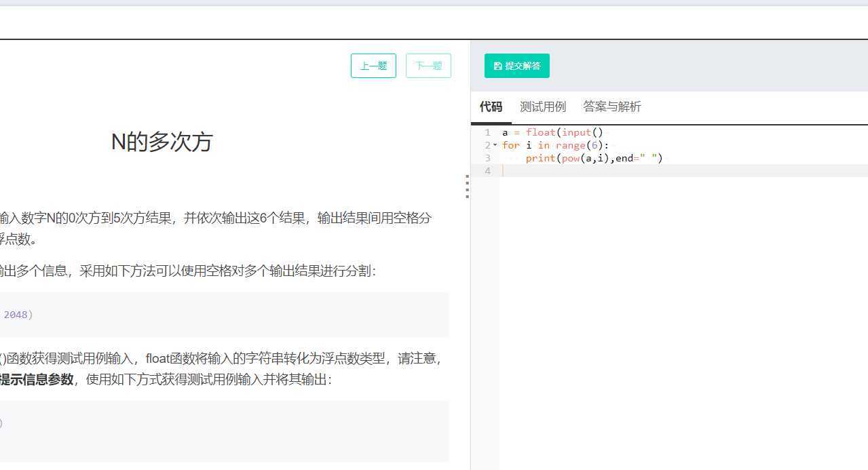This screenshot has width=868, height=470.
Task: Collapse the for loop using line 2 fold arrow
Action: [495, 145]
